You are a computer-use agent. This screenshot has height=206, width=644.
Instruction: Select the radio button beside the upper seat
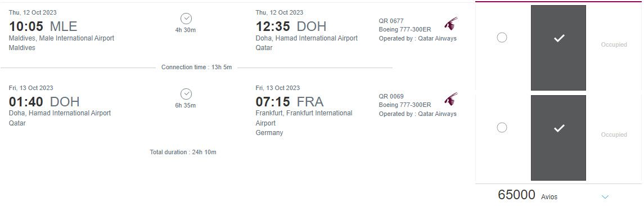point(502,38)
